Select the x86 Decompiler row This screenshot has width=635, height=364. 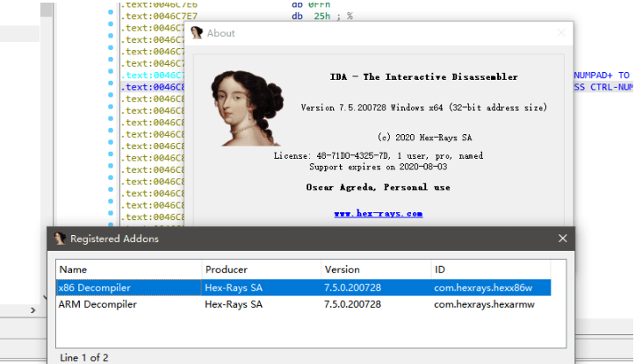[303, 288]
